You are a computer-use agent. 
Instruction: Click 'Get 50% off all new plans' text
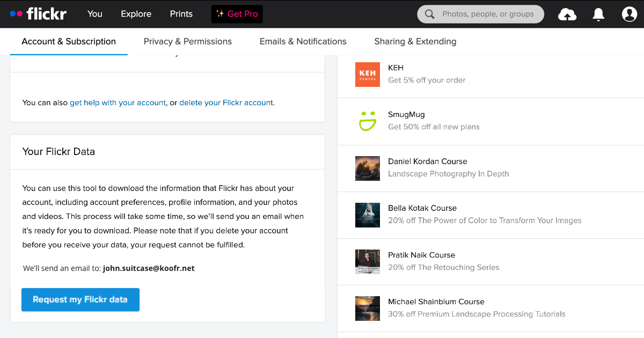coord(434,127)
